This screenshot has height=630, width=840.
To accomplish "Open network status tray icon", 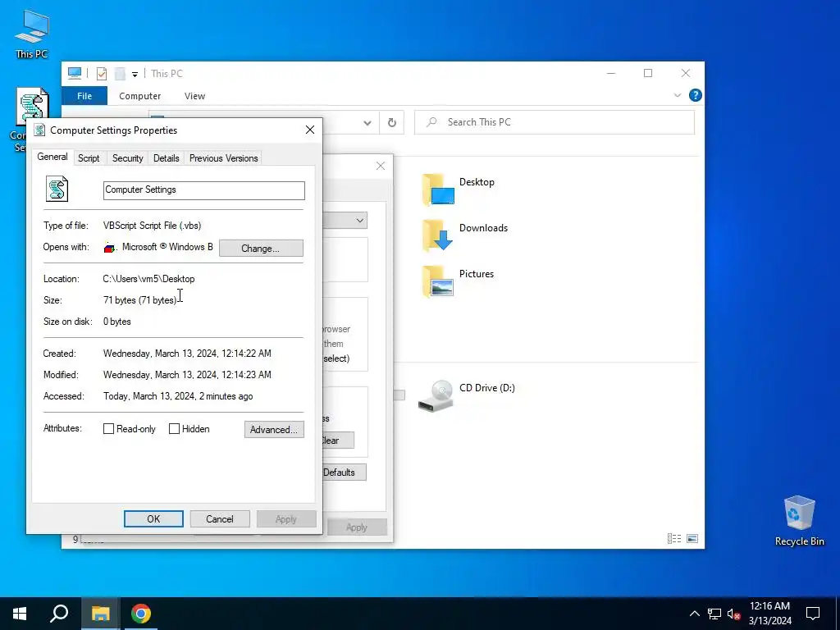I will 714,614.
